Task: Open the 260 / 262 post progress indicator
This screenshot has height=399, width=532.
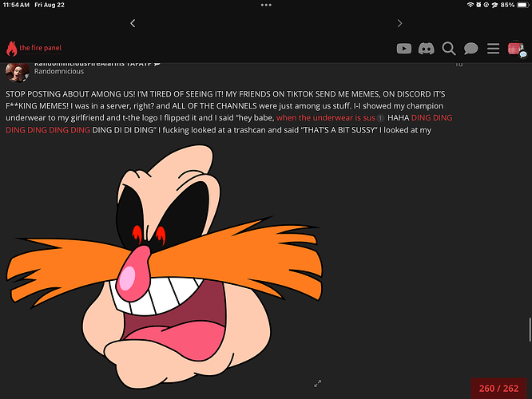Action: click(498, 389)
